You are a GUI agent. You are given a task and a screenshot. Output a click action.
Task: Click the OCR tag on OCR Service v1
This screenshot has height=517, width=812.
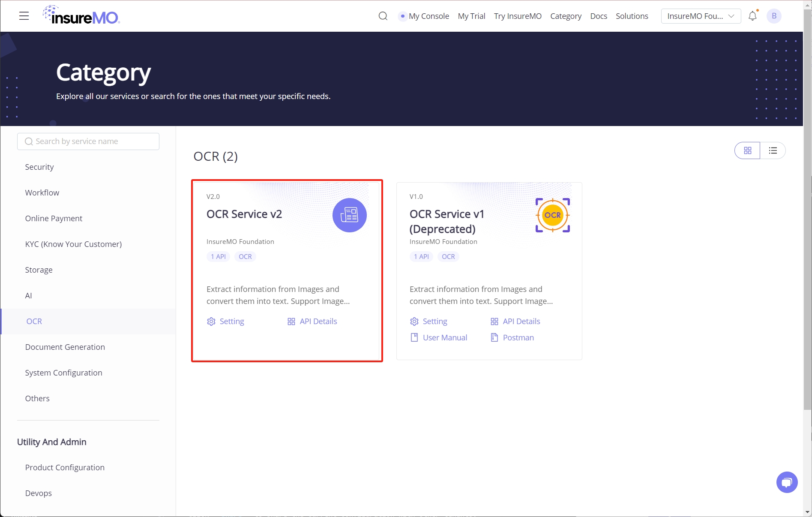[x=449, y=257]
